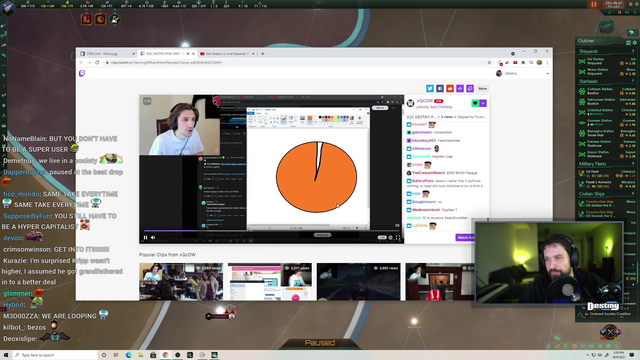Open Outliner settings gear icon
The height and width of the screenshot is (360, 640).
(x=635, y=42)
